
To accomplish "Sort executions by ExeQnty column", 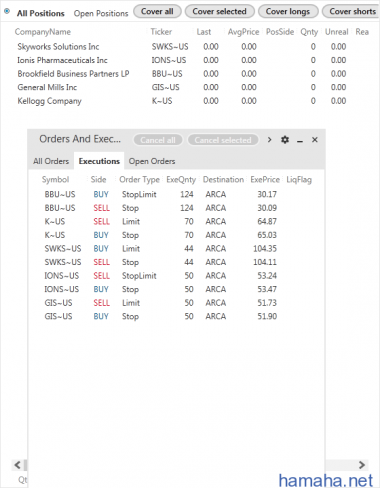I will pyautogui.click(x=181, y=180).
